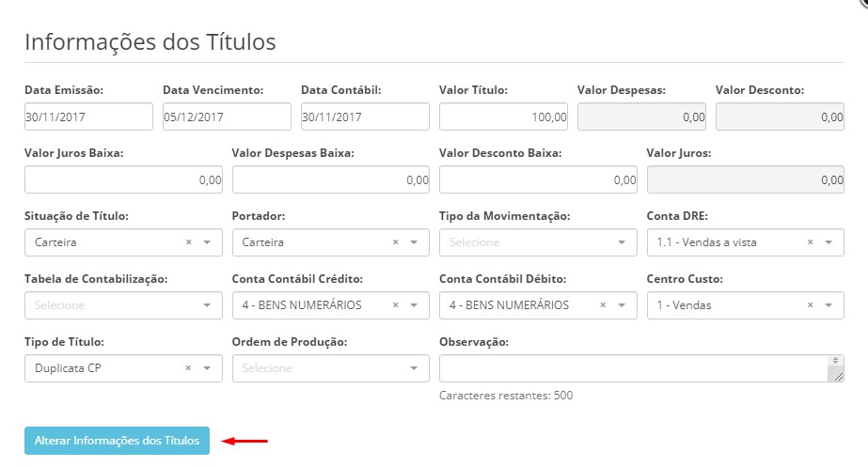Clear the Conta Contábil Débito selection
The height and width of the screenshot is (467, 868).
(604, 305)
